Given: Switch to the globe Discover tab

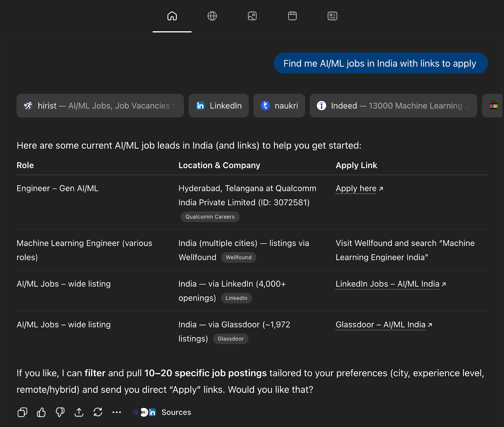Looking at the screenshot, I should (212, 16).
